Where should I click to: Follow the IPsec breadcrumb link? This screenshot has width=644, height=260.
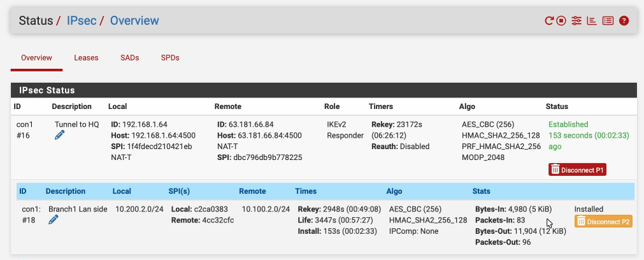pyautogui.click(x=82, y=21)
